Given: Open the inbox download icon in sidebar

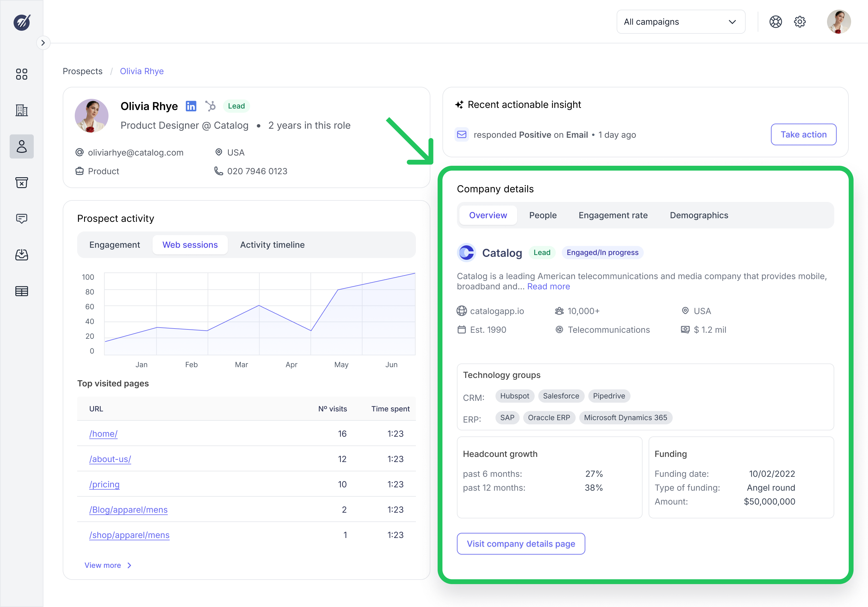Looking at the screenshot, I should tap(21, 255).
